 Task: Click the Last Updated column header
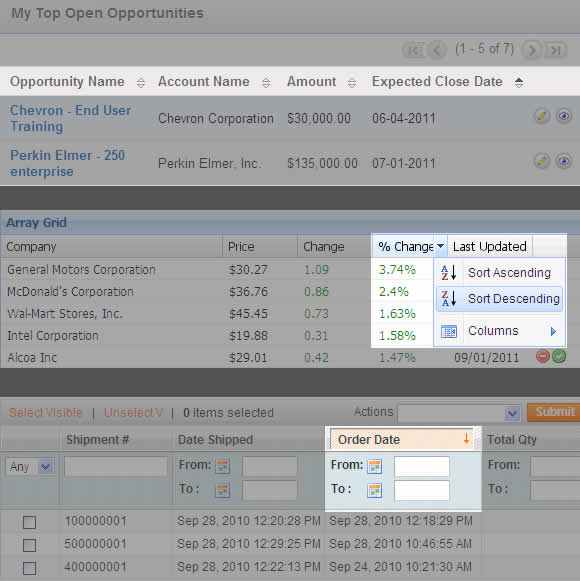coord(490,246)
